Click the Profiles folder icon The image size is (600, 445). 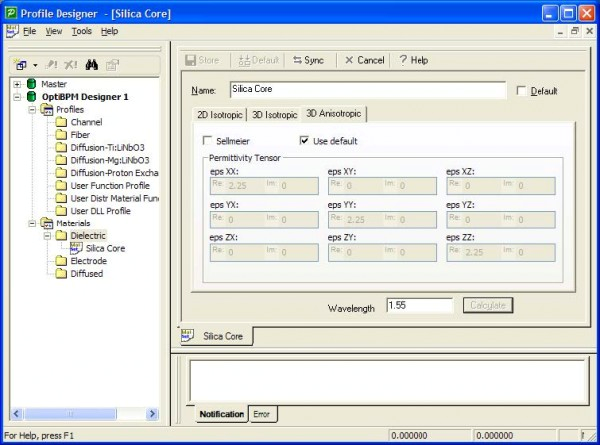(x=47, y=109)
